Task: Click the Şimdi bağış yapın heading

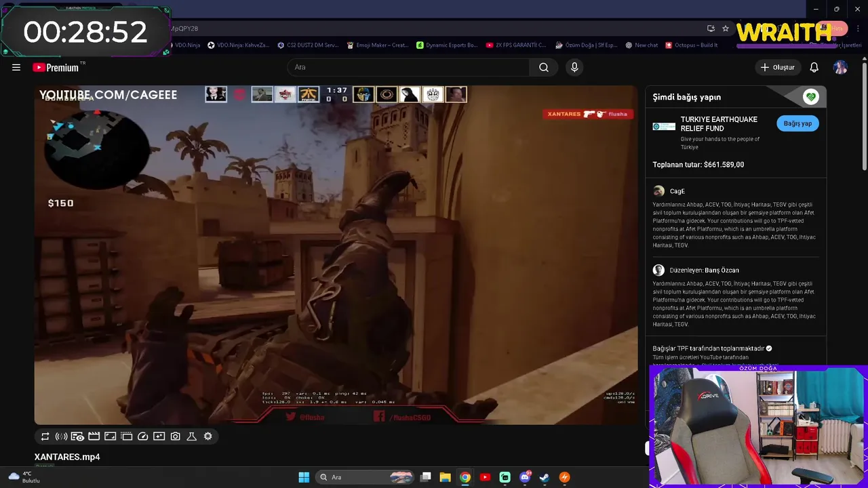Action: pos(686,97)
